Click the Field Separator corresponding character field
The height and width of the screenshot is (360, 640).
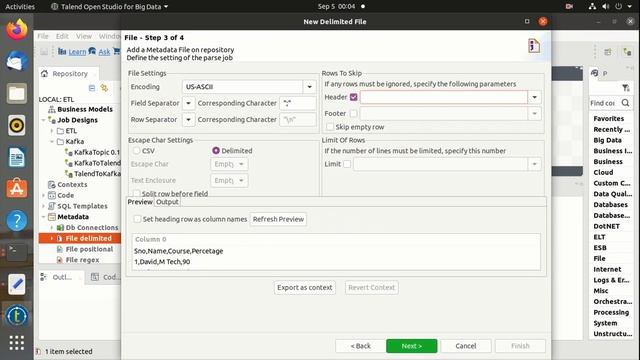[298, 103]
